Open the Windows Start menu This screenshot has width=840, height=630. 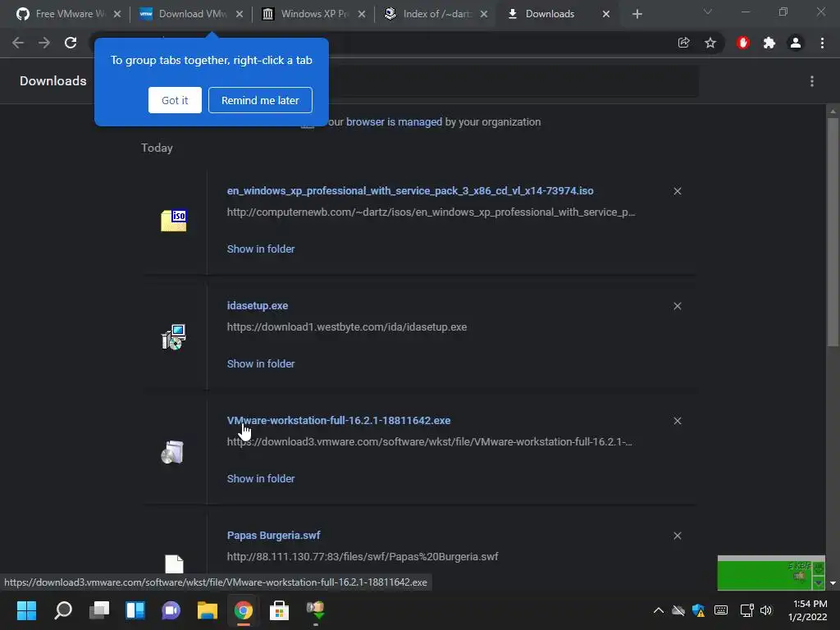(x=27, y=610)
